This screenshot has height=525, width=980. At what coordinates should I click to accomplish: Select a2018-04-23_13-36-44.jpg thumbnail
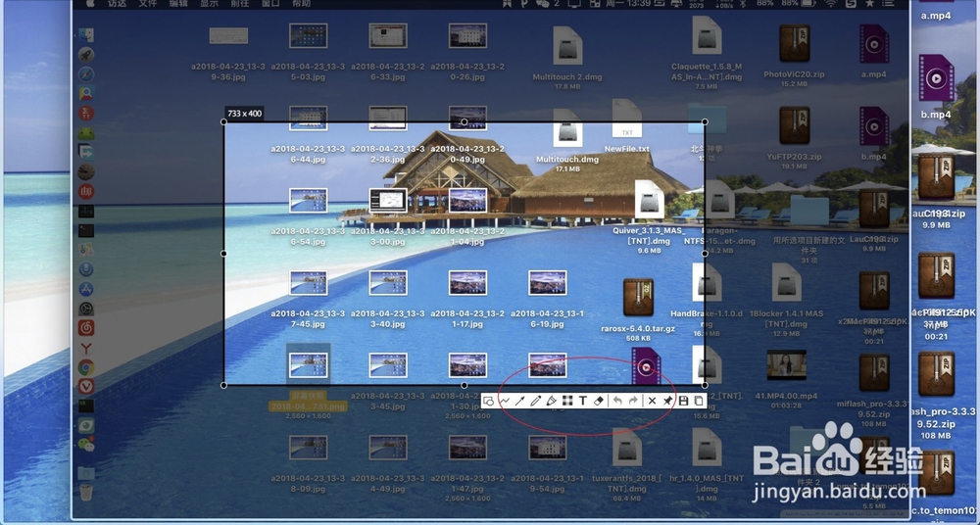308,119
